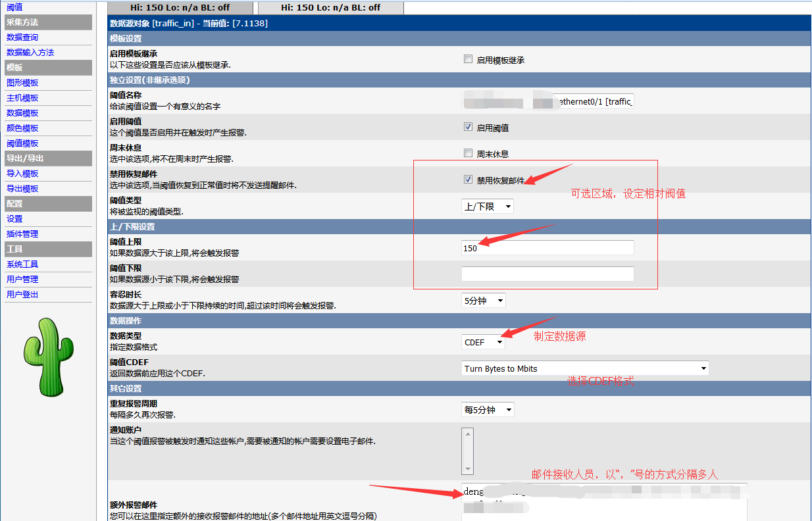Screen dimensions: 812x521
Task: Open the Turn Bytes to Mbits dropdown
Action: [585, 368]
